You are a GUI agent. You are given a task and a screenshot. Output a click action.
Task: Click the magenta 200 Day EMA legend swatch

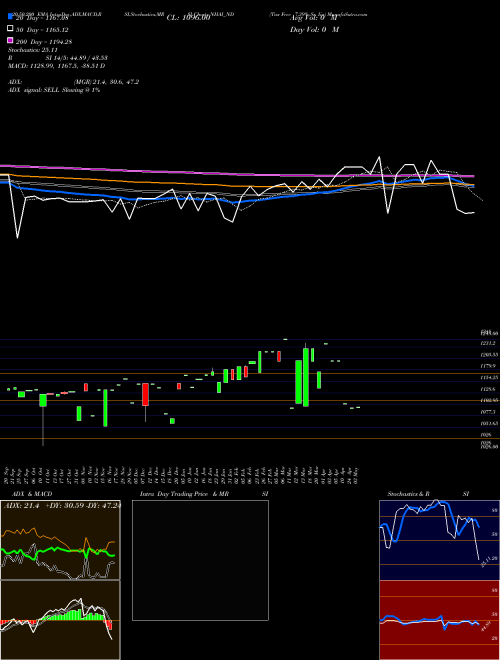pos(10,40)
